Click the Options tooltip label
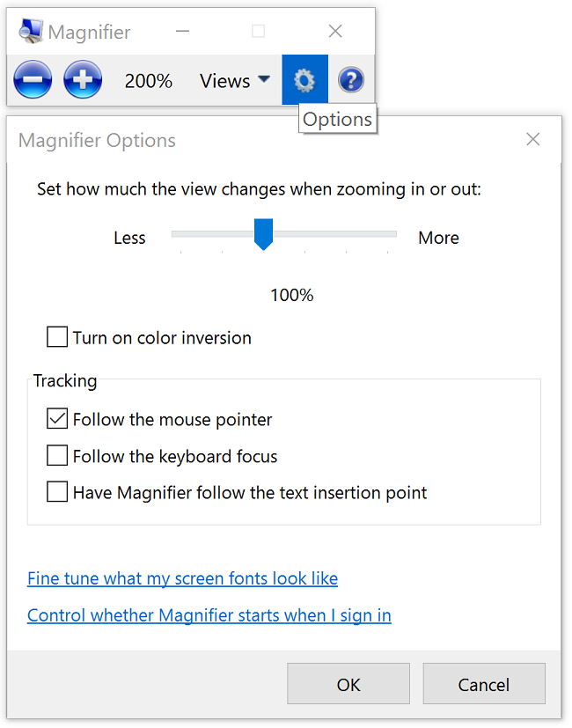This screenshot has height=728, width=572. (337, 119)
